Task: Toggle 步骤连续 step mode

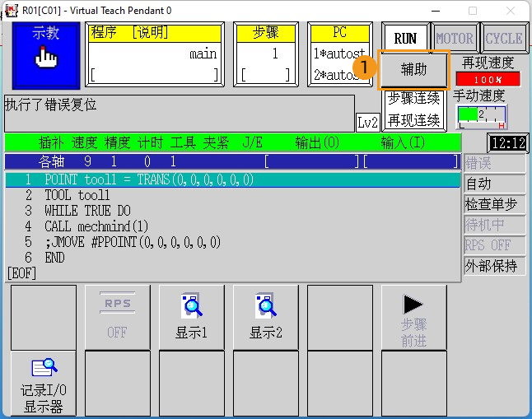Action: (414, 99)
